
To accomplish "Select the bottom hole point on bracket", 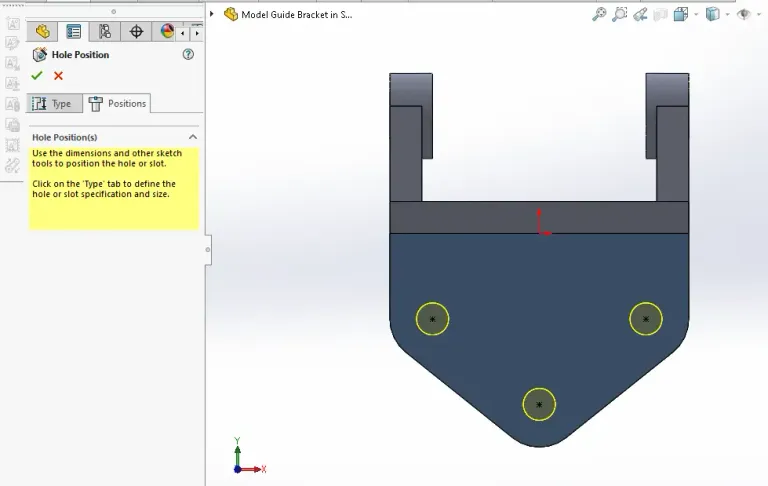I will (x=539, y=405).
